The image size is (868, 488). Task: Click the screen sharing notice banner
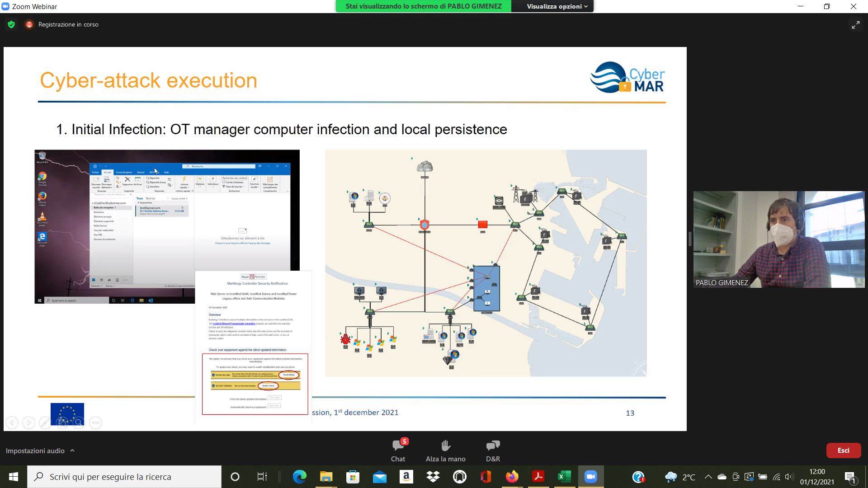423,6
